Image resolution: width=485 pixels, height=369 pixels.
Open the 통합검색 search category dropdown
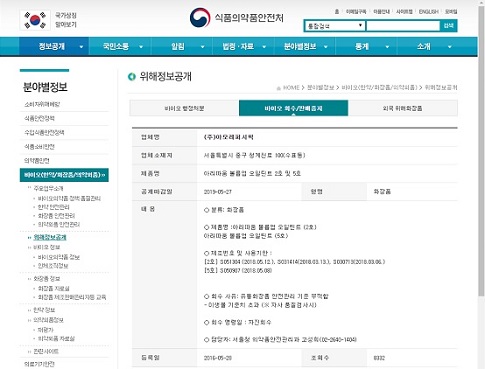pos(334,26)
